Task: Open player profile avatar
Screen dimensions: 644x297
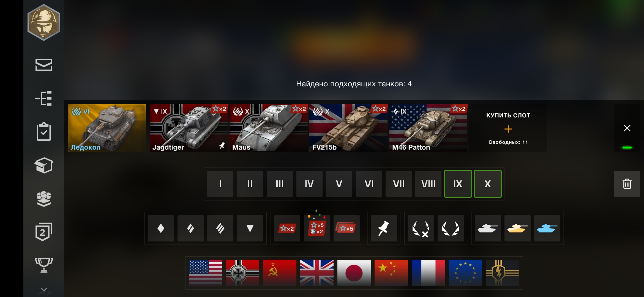Action: click(44, 22)
